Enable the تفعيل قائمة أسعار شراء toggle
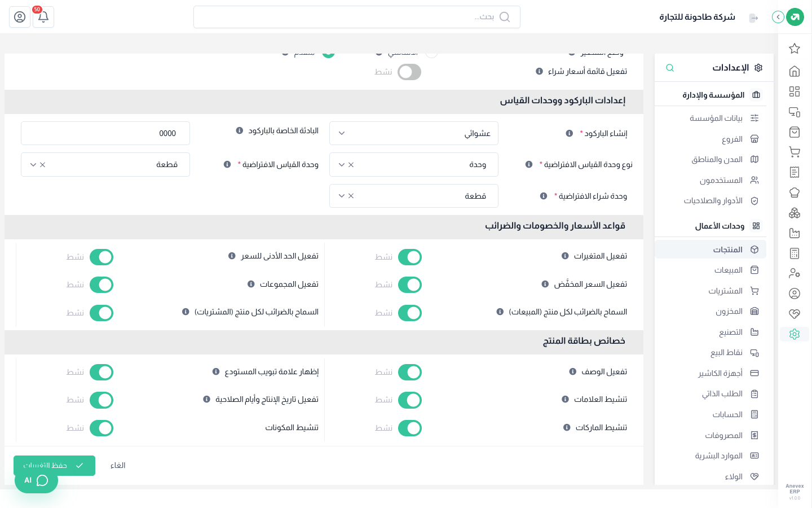812x508 pixels. coord(409,72)
